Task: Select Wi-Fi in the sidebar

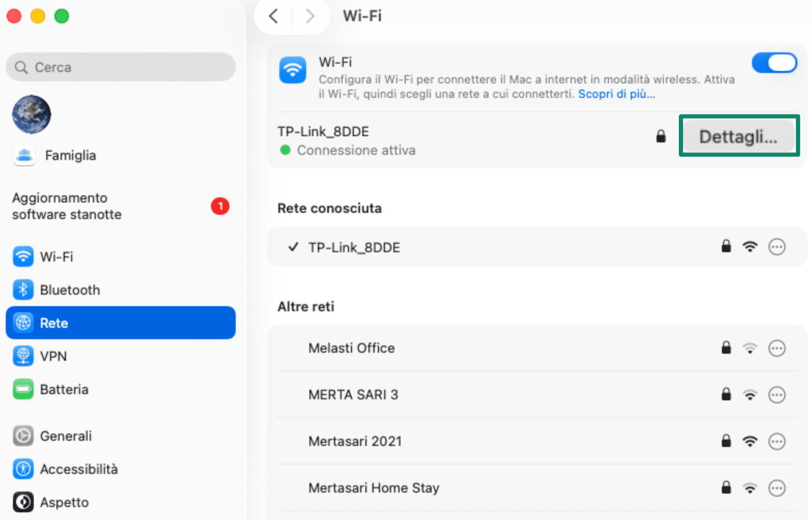Action: point(57,256)
